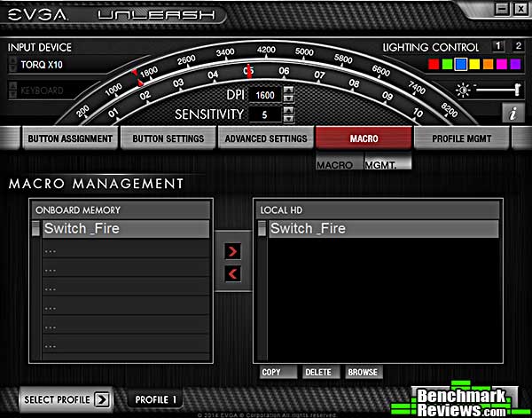Go to the Profile Mgmt tab
The width and height of the screenshot is (532, 418).
pos(460,138)
